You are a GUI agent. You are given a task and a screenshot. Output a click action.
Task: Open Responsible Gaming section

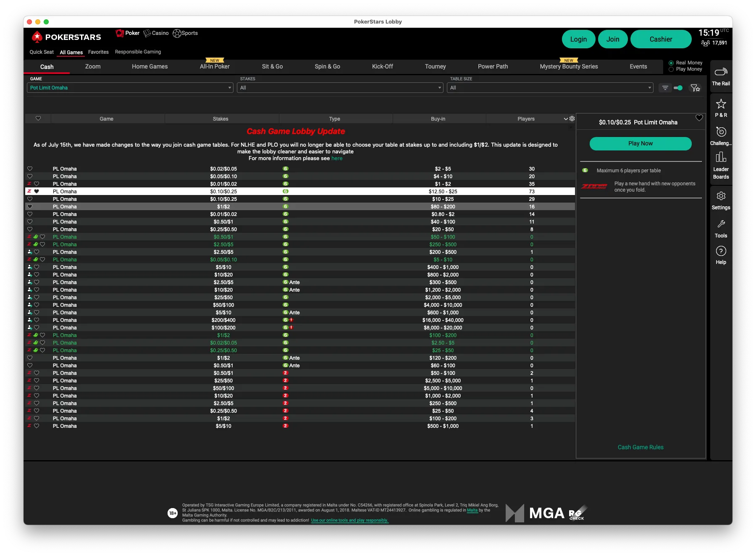138,52
